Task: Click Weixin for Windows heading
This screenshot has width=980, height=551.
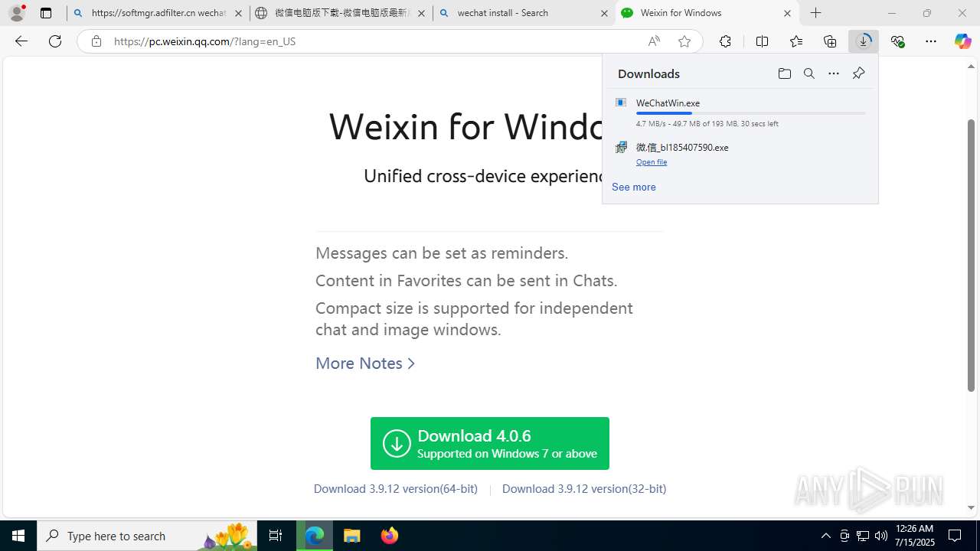Action: (x=467, y=126)
